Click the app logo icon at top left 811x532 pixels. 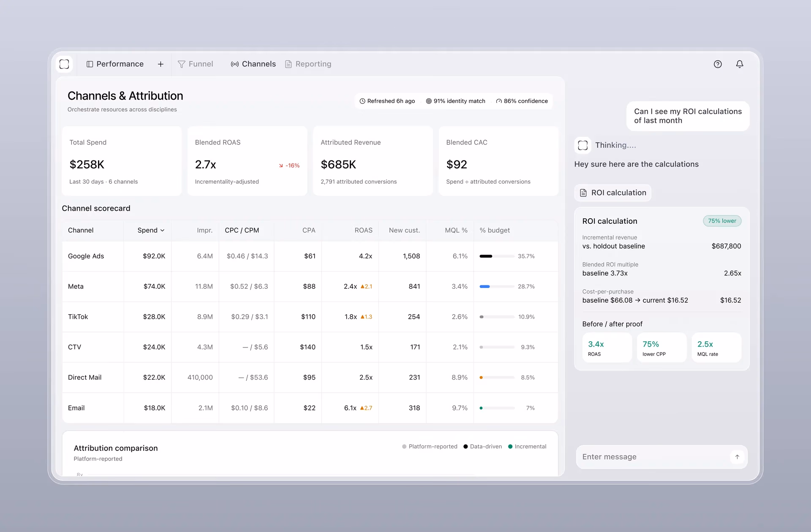(x=64, y=64)
